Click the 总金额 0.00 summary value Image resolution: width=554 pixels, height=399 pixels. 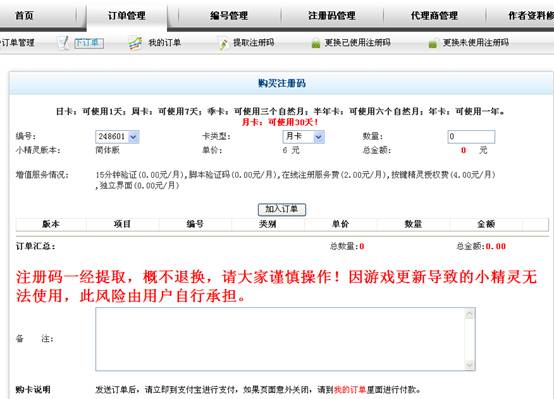point(496,246)
